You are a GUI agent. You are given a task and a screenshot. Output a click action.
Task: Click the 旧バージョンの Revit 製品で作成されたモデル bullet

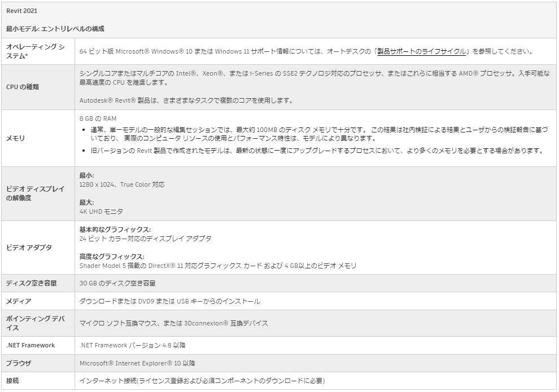pos(317,151)
